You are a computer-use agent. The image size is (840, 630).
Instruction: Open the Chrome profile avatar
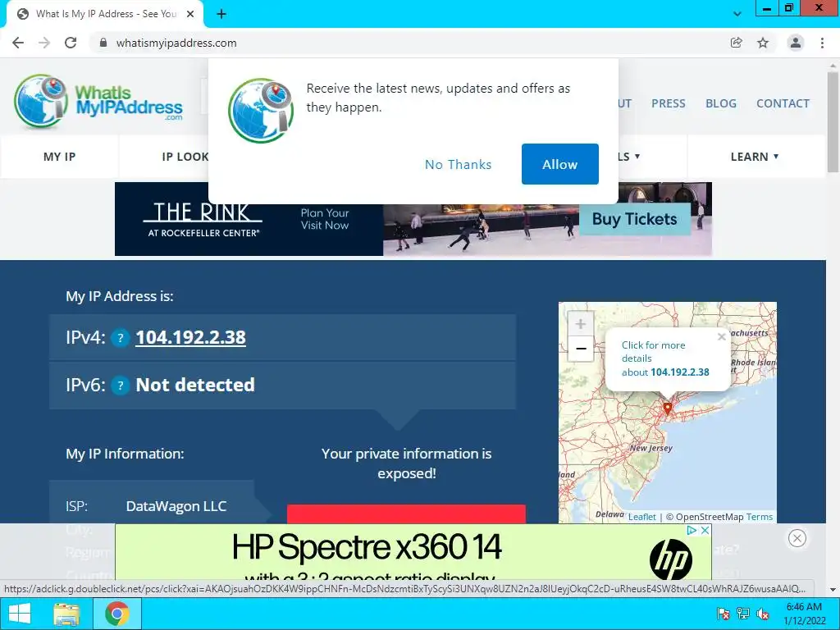[796, 43]
